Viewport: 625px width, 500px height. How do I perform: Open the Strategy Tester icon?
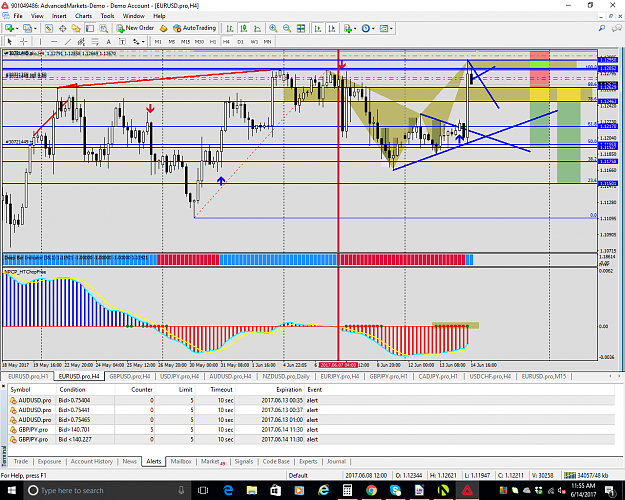click(104, 28)
